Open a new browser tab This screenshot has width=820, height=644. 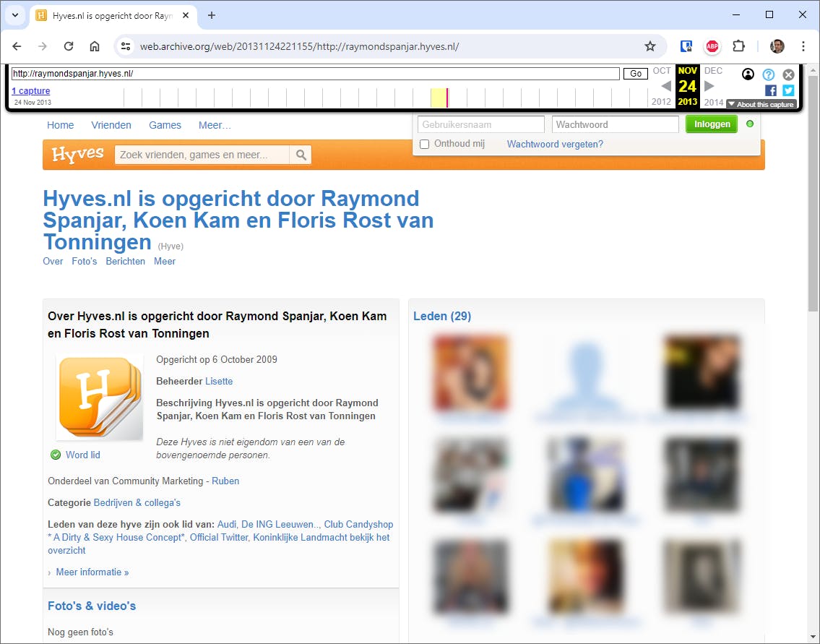pos(211,16)
